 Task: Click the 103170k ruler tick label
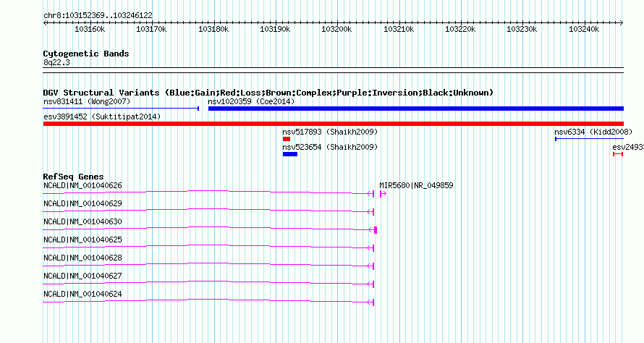click(151, 29)
